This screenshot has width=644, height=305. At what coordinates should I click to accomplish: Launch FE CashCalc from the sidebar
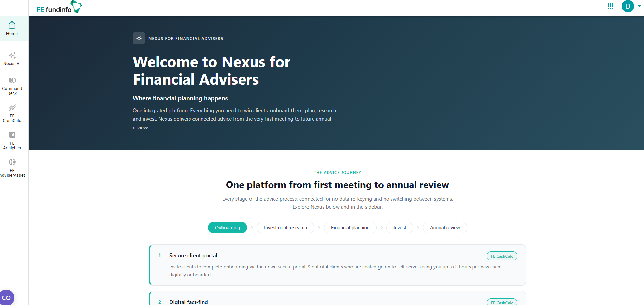12,113
